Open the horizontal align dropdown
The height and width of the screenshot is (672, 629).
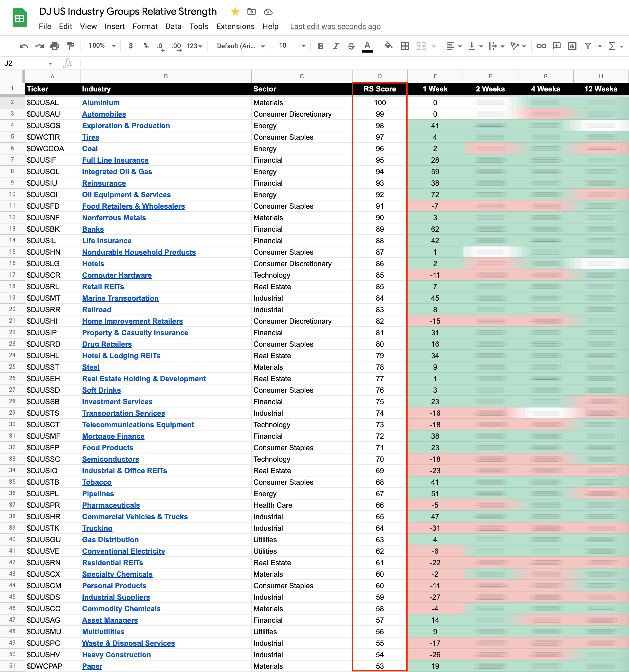click(x=454, y=46)
